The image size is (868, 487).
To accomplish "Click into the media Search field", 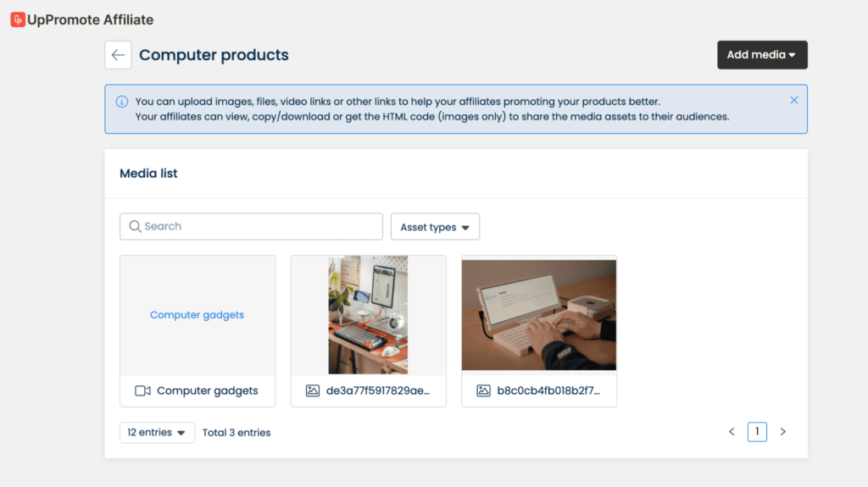I will 251,226.
